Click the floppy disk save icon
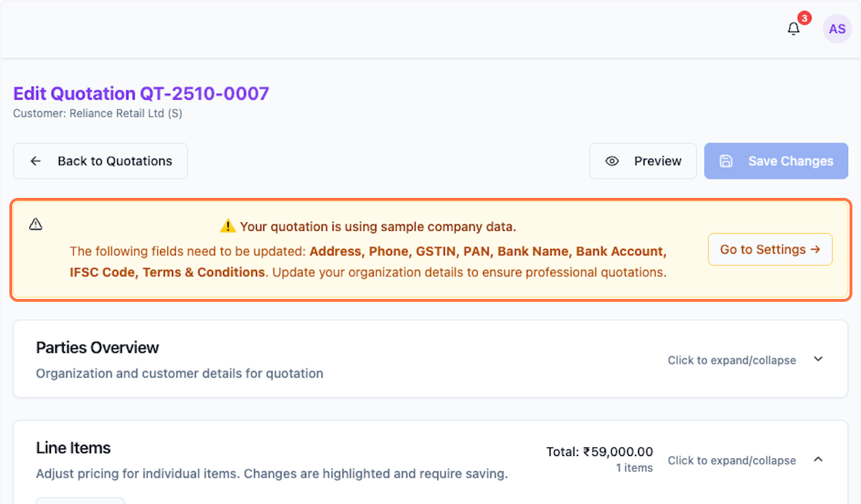Viewport: 861px width, 504px height. pos(726,161)
